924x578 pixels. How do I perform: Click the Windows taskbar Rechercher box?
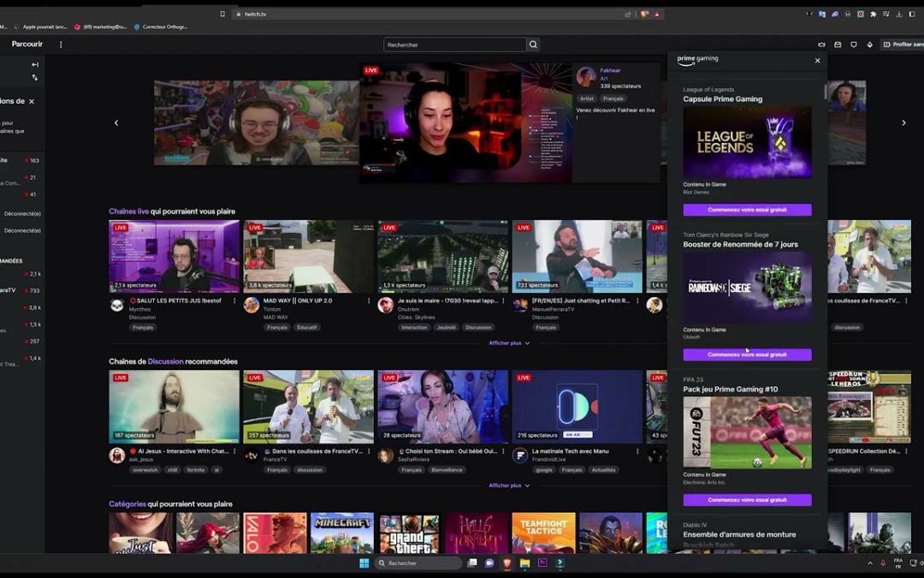click(x=418, y=563)
